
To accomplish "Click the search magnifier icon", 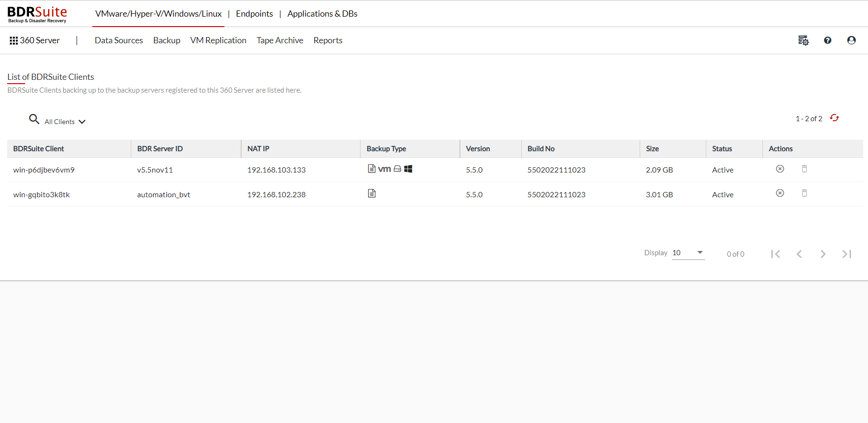I will 34,119.
